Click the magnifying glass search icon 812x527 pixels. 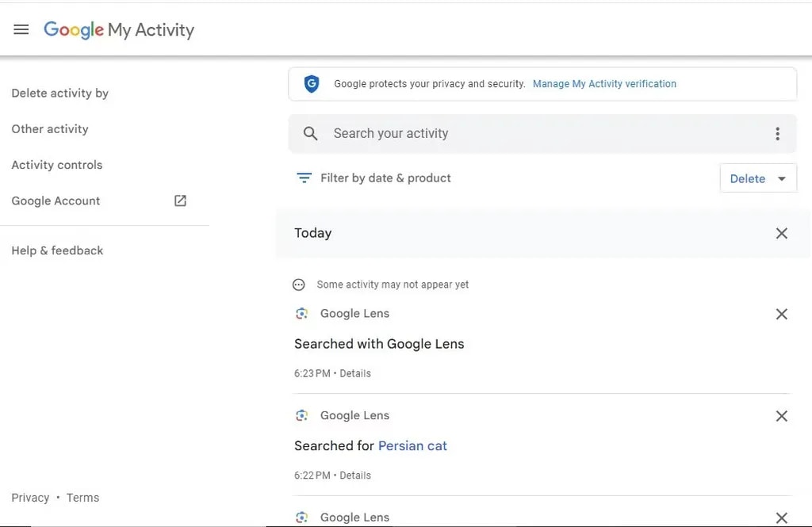point(311,134)
